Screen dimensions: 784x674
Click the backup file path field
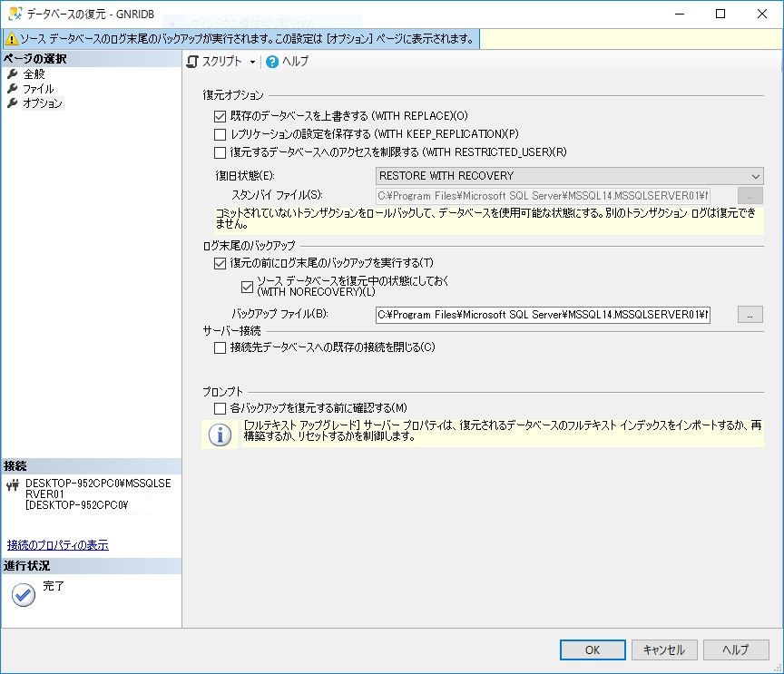coord(543,315)
